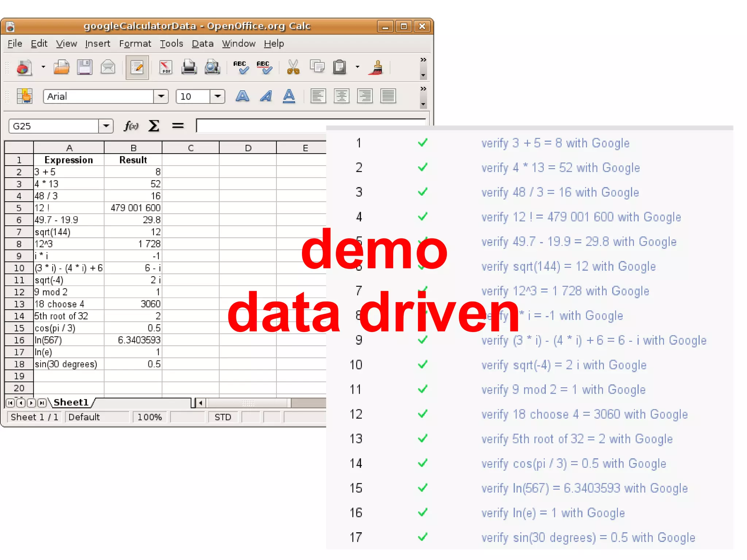Viewport: 747px width, 560px height.
Task: Click the Cut scissors icon
Action: coord(293,67)
